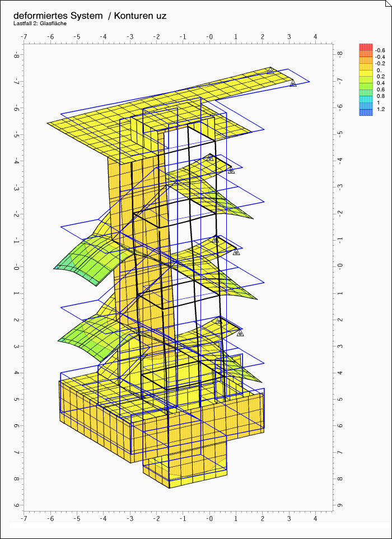Pick the left support symbol on the lowest landing
Screen dimensions: 392x539
click(219, 321)
